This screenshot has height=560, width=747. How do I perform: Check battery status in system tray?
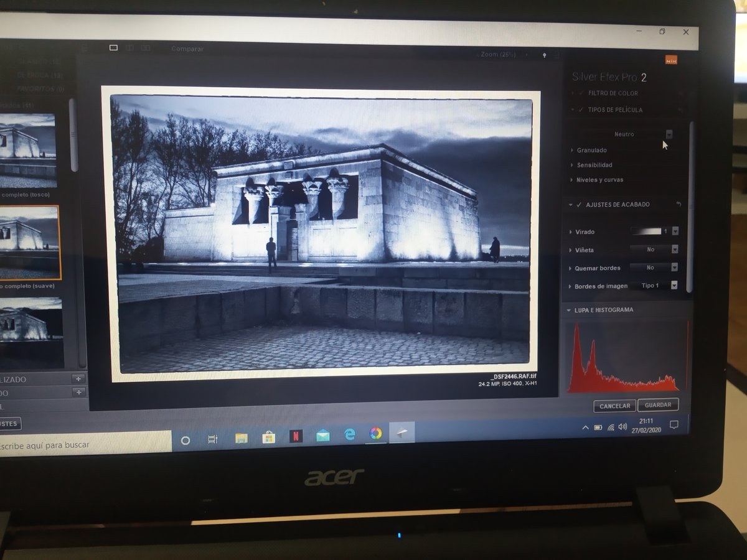[x=598, y=427]
